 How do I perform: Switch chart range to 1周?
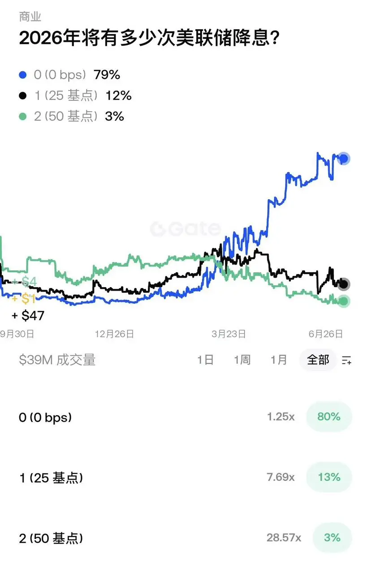point(242,360)
